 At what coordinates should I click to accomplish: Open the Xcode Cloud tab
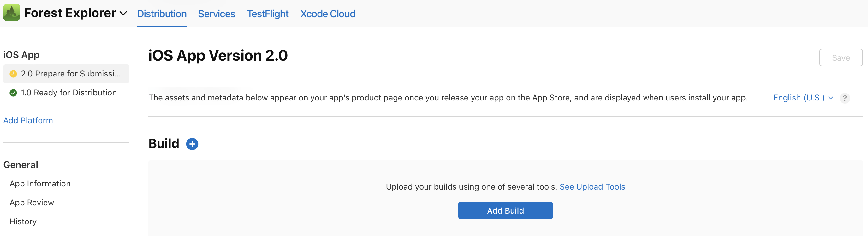[x=328, y=14]
